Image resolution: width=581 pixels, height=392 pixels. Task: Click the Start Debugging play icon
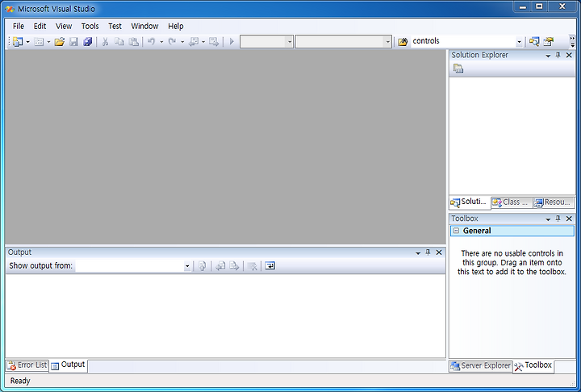pyautogui.click(x=232, y=41)
